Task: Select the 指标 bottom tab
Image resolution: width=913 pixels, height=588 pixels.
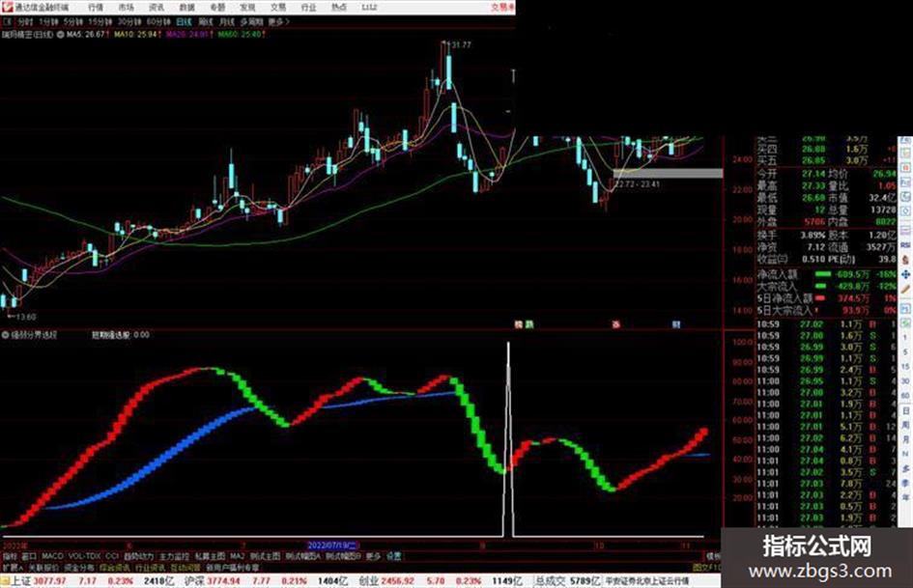Action: coord(10,556)
